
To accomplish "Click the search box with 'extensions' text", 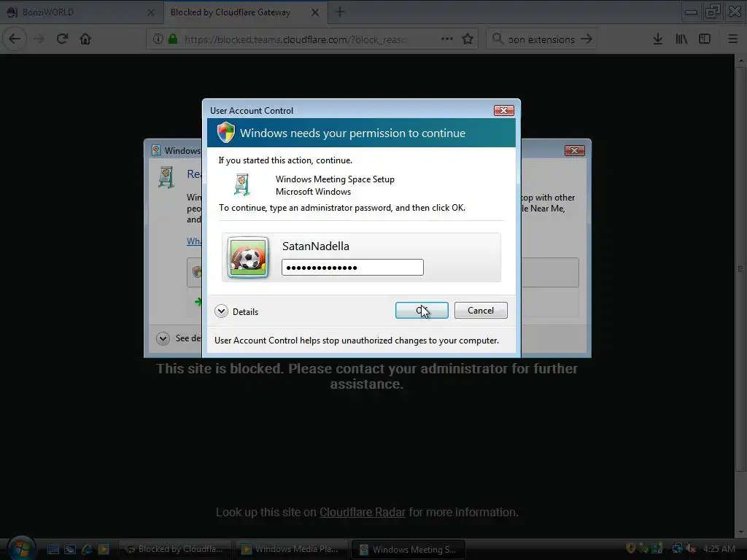I will 541,39.
